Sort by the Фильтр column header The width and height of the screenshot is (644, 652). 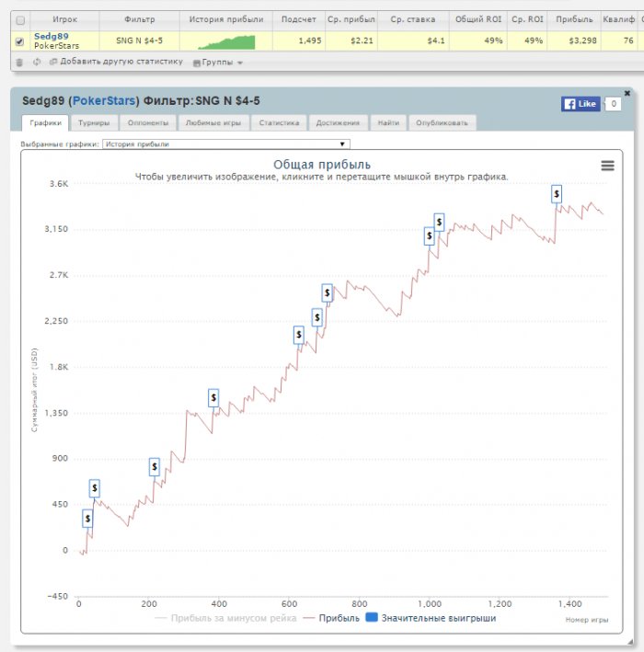[x=139, y=19]
